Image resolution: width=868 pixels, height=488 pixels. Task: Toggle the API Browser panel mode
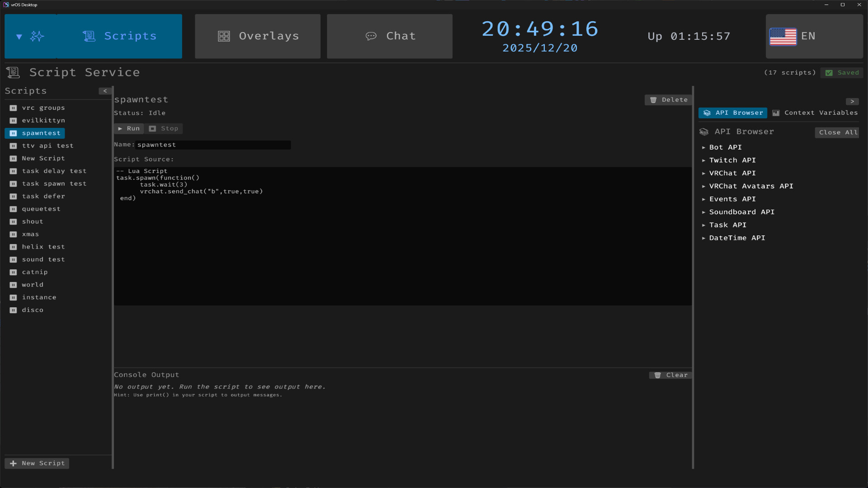click(x=733, y=113)
